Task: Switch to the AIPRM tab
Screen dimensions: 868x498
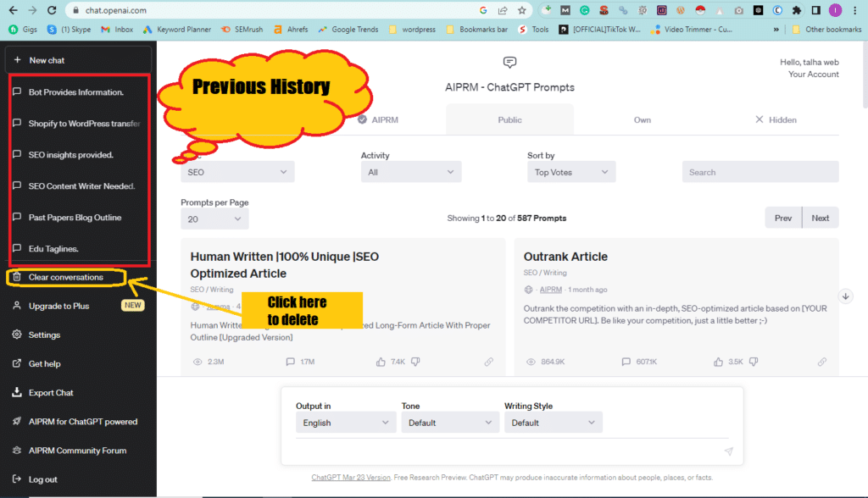Action: 378,119
